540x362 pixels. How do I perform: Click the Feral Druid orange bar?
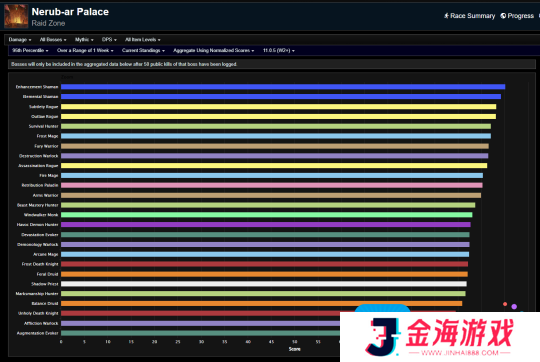click(x=264, y=274)
